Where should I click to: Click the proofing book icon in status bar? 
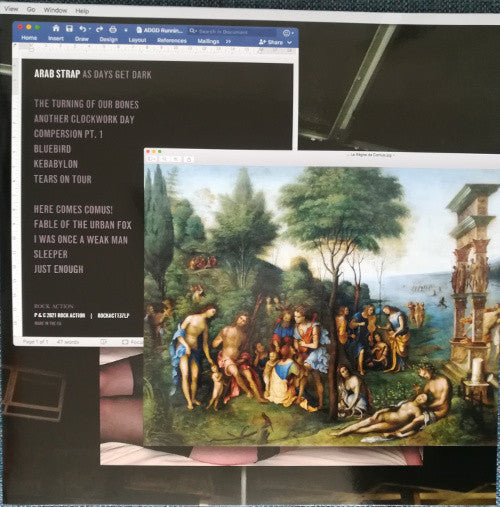104,342
